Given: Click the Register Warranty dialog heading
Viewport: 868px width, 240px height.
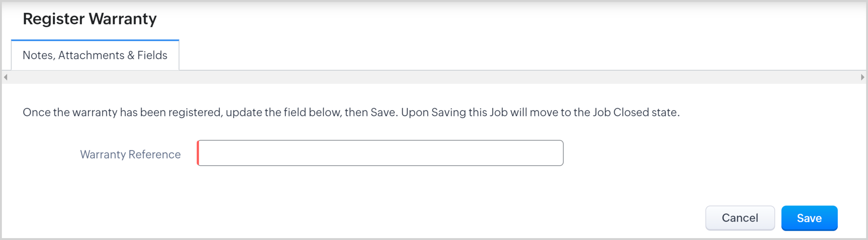Looking at the screenshot, I should pyautogui.click(x=90, y=19).
